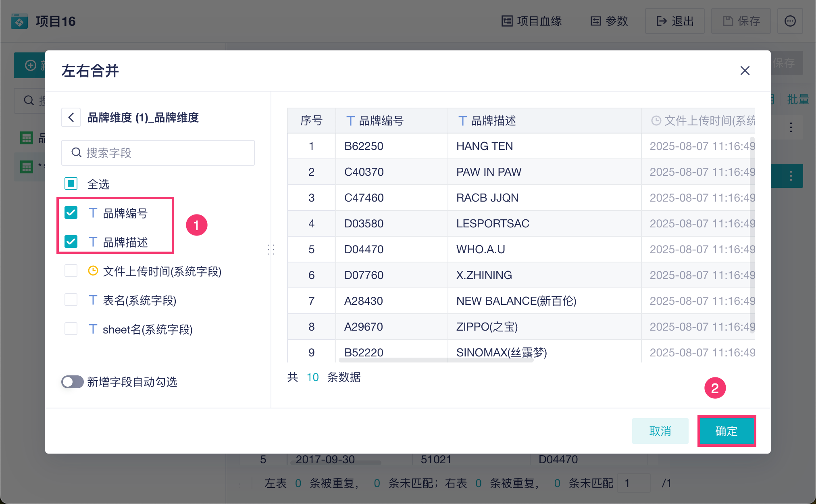Check the sheet名(系统字段) checkbox
The image size is (816, 504).
(x=71, y=329)
